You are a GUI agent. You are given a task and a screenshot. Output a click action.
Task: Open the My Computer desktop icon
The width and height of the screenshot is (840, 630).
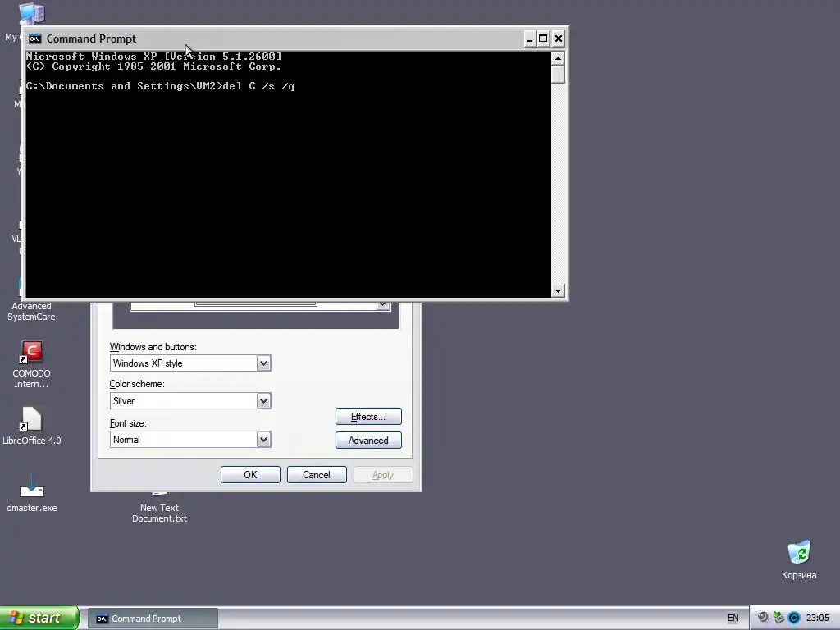point(31,13)
